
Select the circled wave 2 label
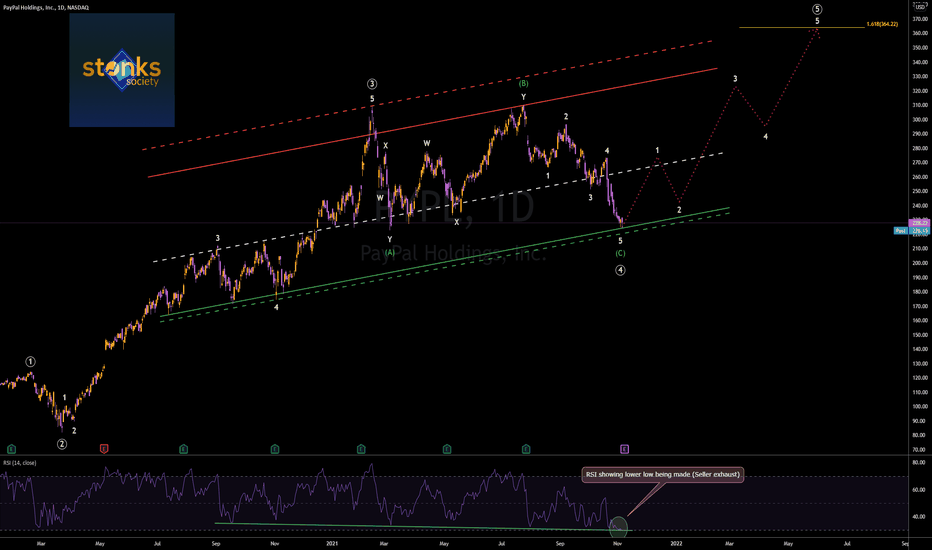62,444
